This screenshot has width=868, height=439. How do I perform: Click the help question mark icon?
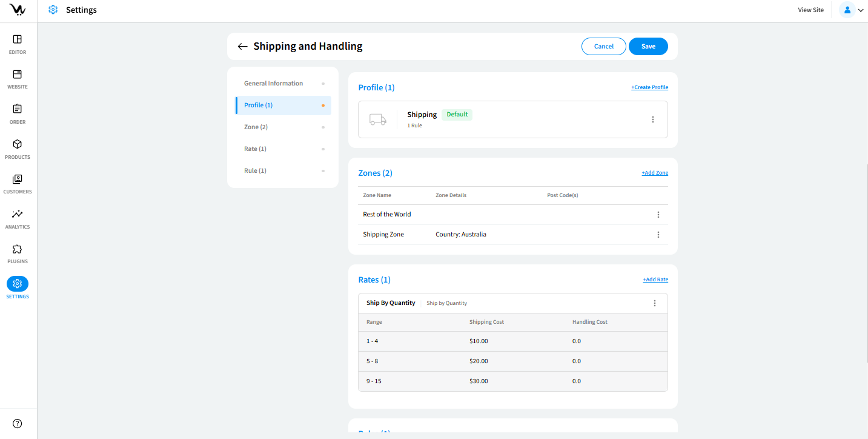coord(18,424)
